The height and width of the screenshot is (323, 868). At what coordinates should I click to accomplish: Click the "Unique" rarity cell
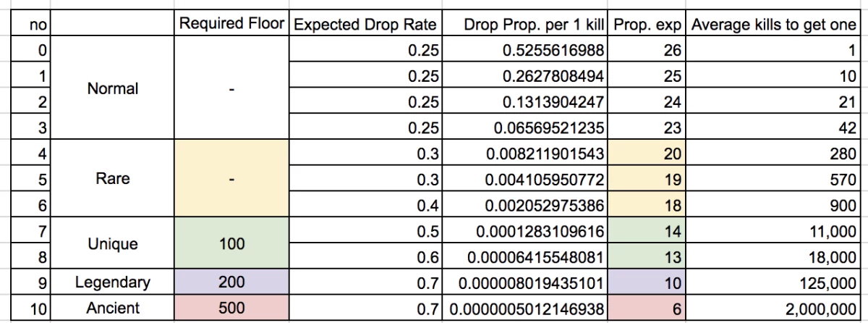[x=112, y=245]
